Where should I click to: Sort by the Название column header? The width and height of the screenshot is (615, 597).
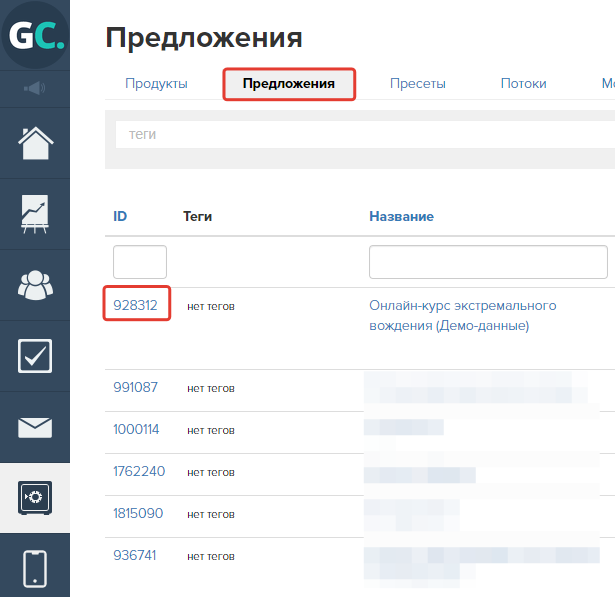402,216
